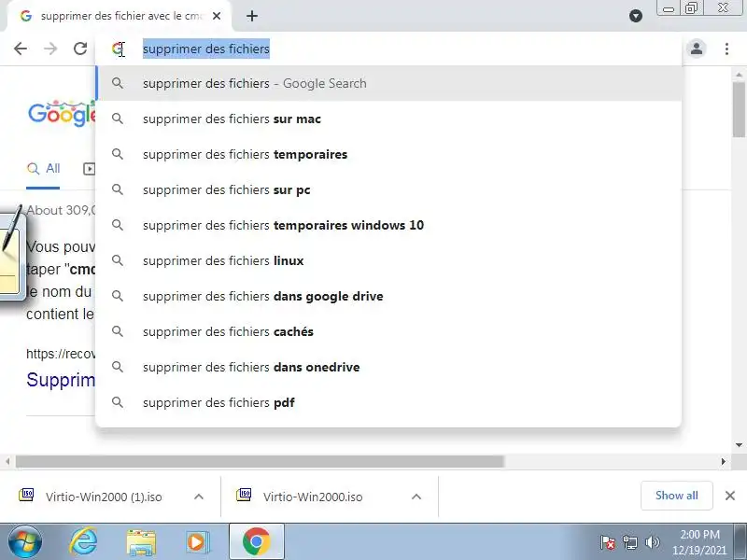Click the Google logo on the page
Image resolution: width=747 pixels, height=560 pixels.
pyautogui.click(x=62, y=114)
